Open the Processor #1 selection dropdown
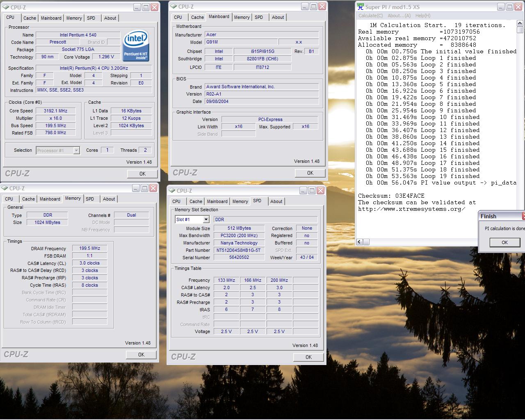This screenshot has width=525, height=420. coord(76,151)
